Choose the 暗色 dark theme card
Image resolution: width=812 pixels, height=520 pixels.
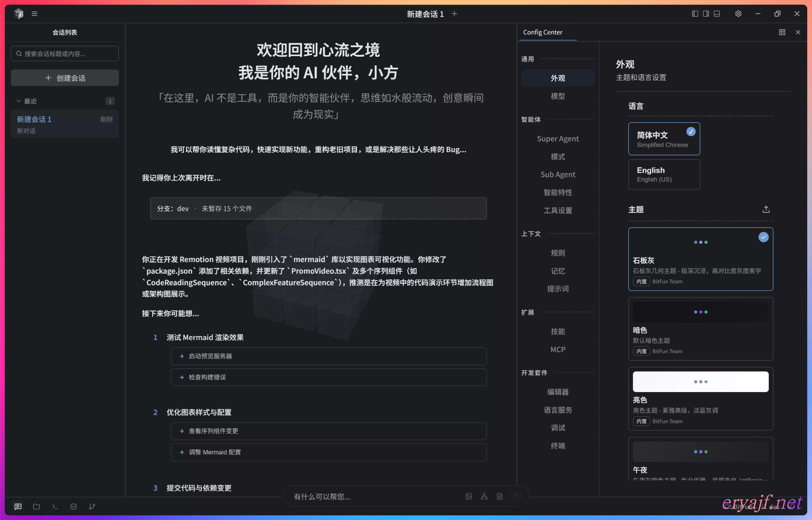700,329
